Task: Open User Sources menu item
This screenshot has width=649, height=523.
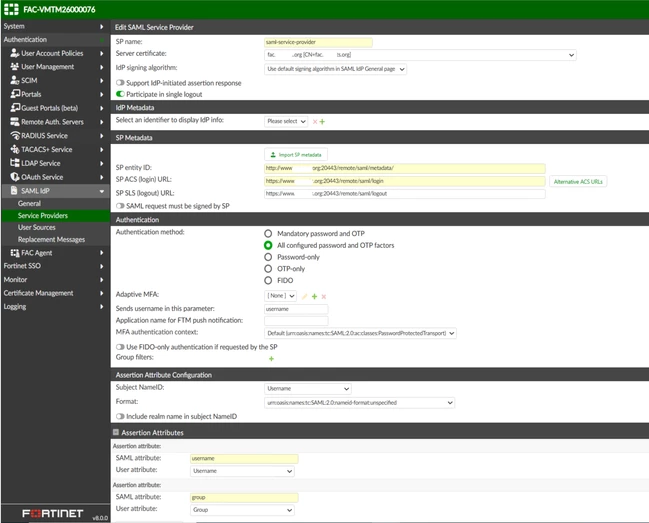Action: coord(36,227)
